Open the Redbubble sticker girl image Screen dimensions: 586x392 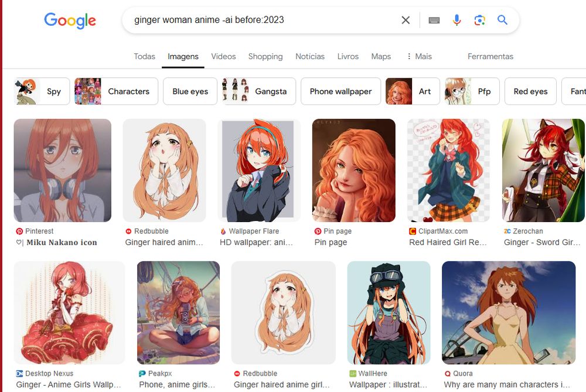click(x=284, y=313)
